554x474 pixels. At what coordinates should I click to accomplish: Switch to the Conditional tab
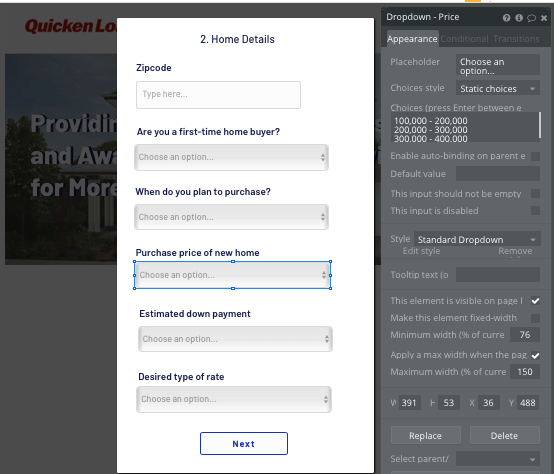pyautogui.click(x=464, y=39)
